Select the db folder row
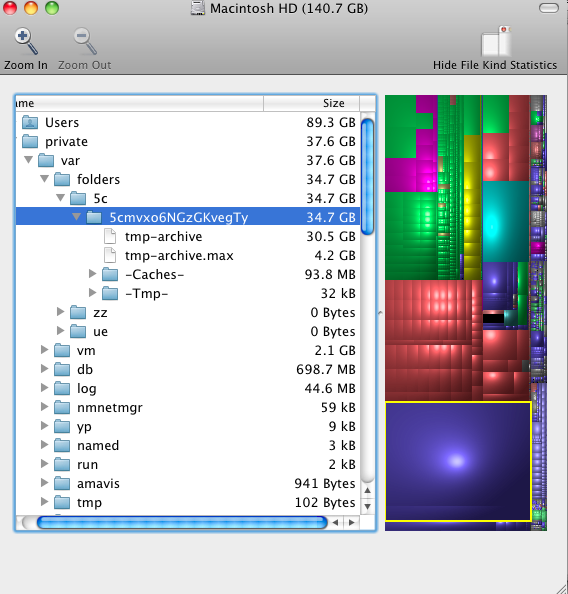Image resolution: width=568 pixels, height=594 pixels. 188,369
